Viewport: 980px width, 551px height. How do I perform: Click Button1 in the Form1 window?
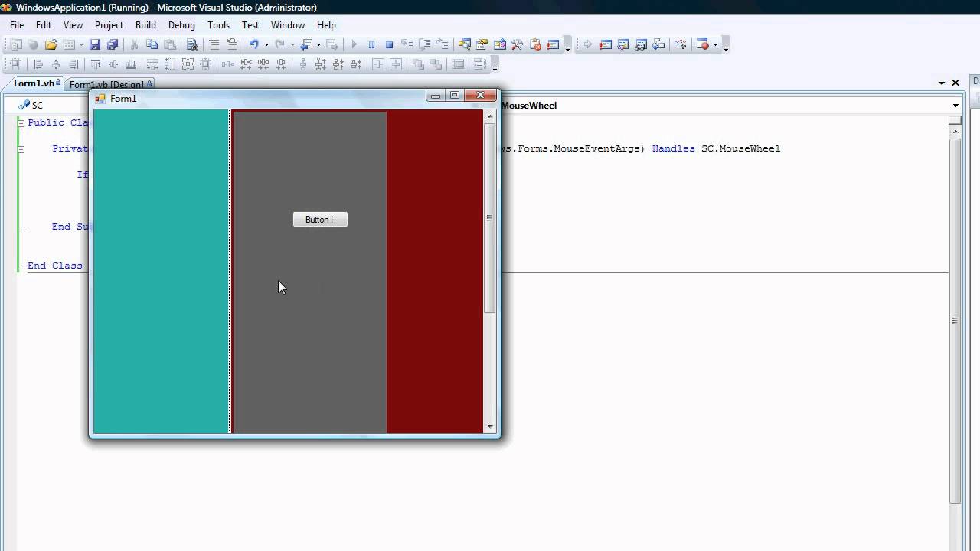320,220
